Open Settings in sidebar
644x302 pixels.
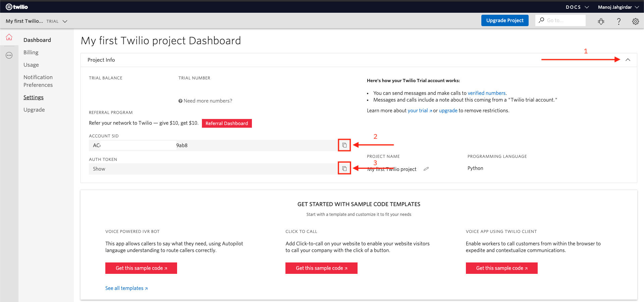34,97
